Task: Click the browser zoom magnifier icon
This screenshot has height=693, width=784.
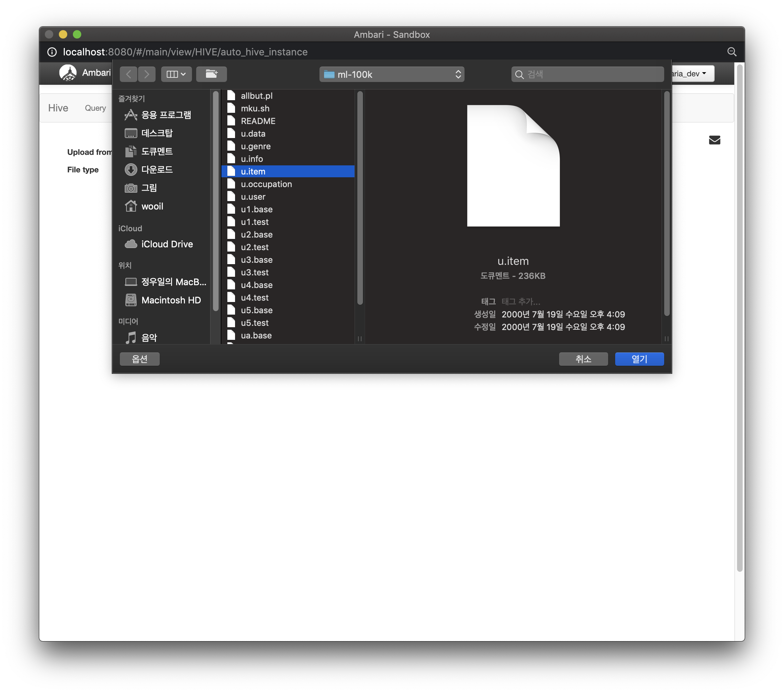Action: [x=731, y=52]
